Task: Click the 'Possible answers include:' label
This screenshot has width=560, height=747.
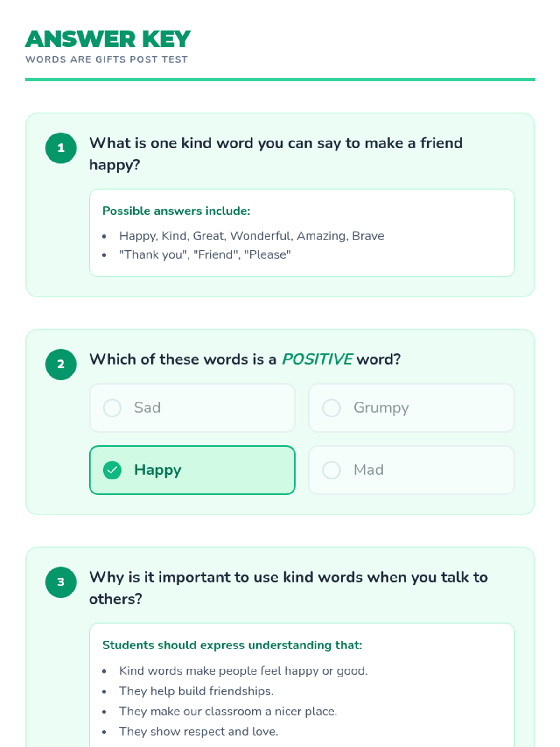Action: [176, 211]
